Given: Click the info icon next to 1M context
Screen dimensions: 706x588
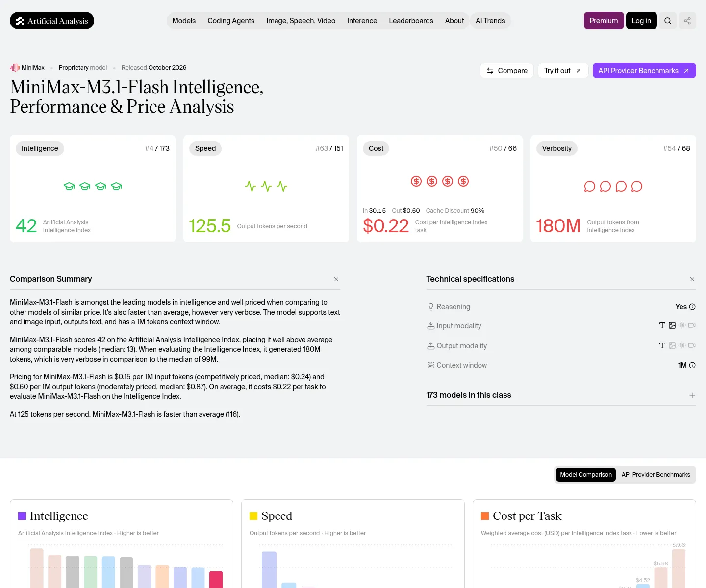Looking at the screenshot, I should pos(692,365).
